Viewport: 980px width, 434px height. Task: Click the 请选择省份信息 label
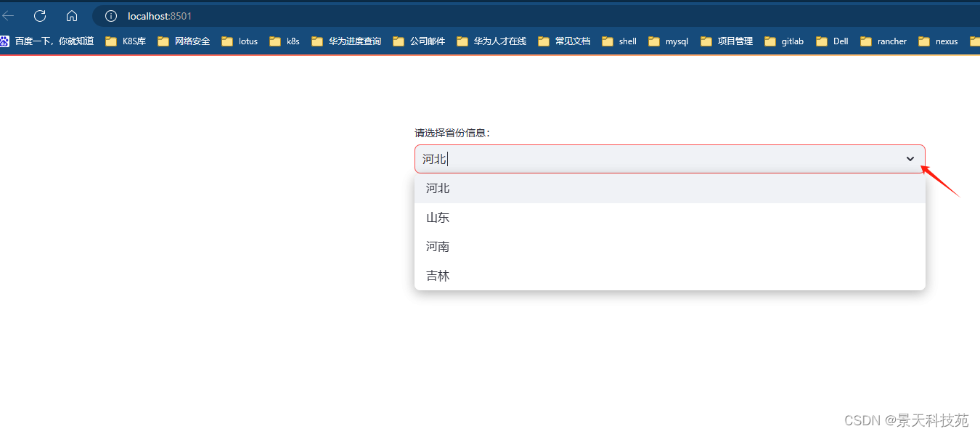(452, 133)
